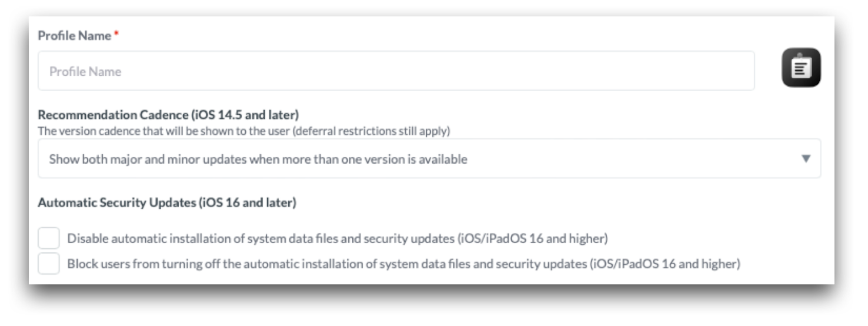The height and width of the screenshot is (326, 868).
Task: Open the Recommendation Cadence dropdown
Action: click(429, 159)
